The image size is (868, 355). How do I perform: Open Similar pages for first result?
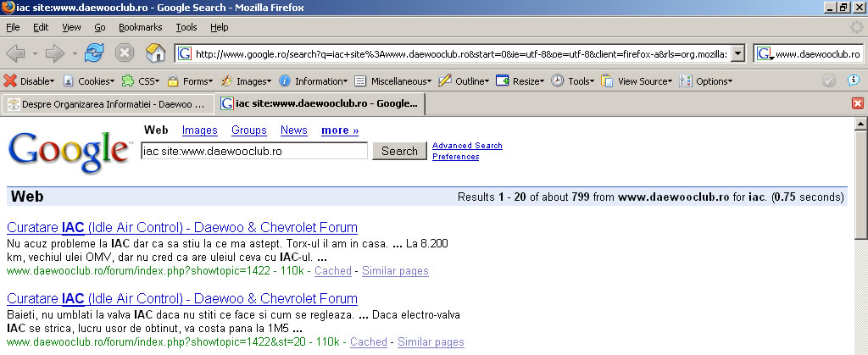tap(395, 271)
